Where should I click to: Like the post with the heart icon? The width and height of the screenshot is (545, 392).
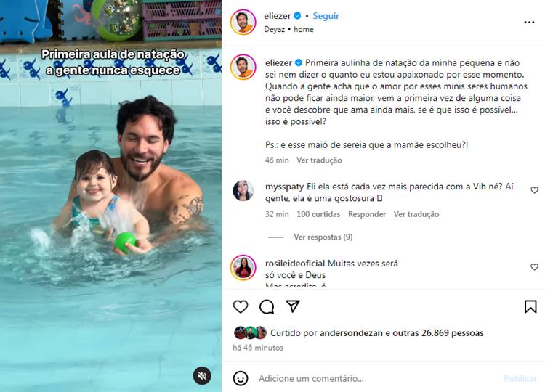(x=241, y=306)
